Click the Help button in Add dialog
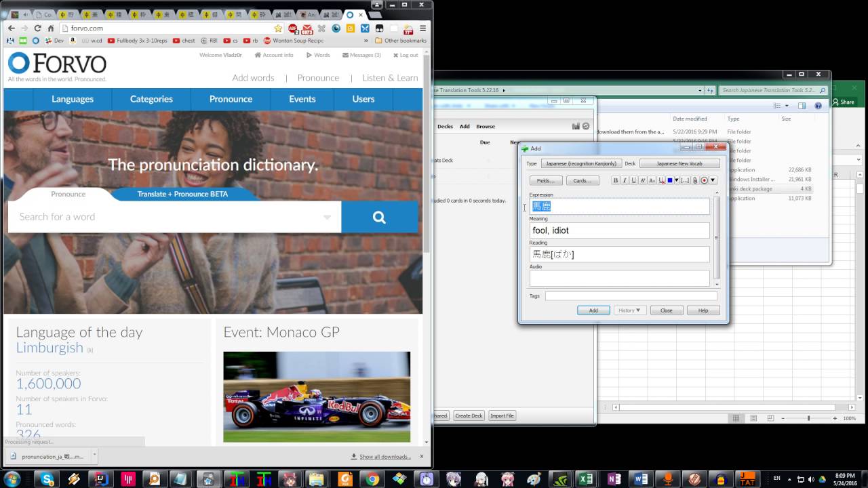 703,310
